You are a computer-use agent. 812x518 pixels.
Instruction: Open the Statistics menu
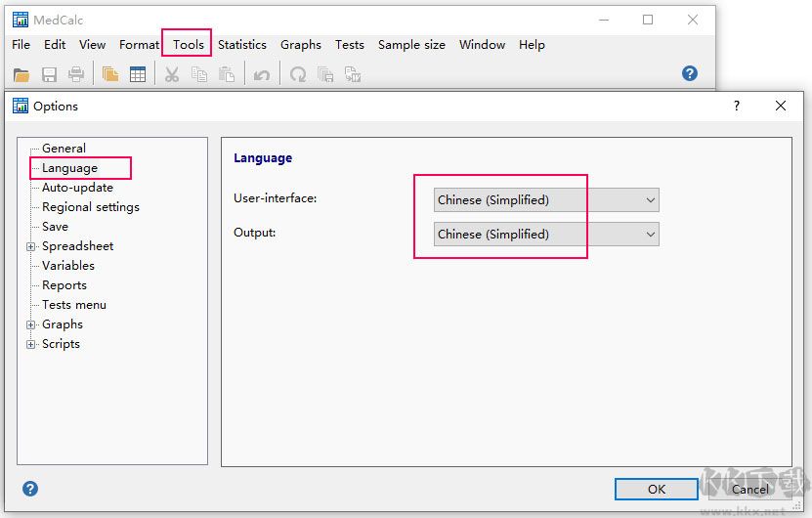(241, 44)
